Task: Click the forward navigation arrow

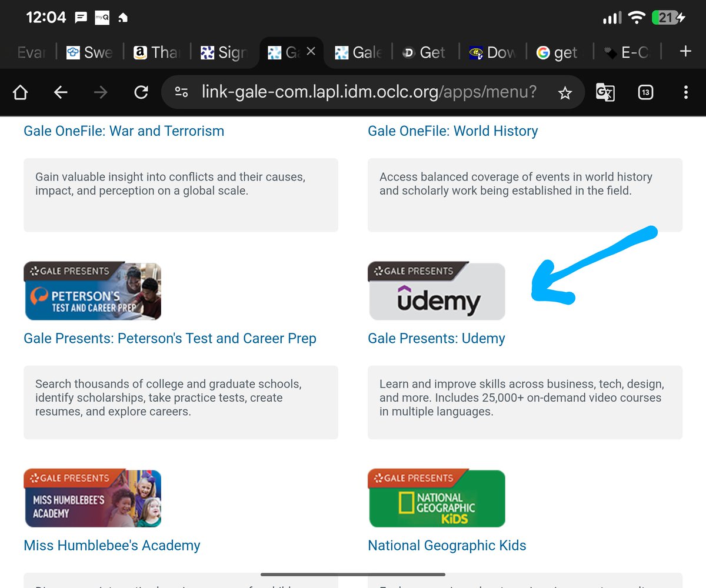Action: click(101, 92)
